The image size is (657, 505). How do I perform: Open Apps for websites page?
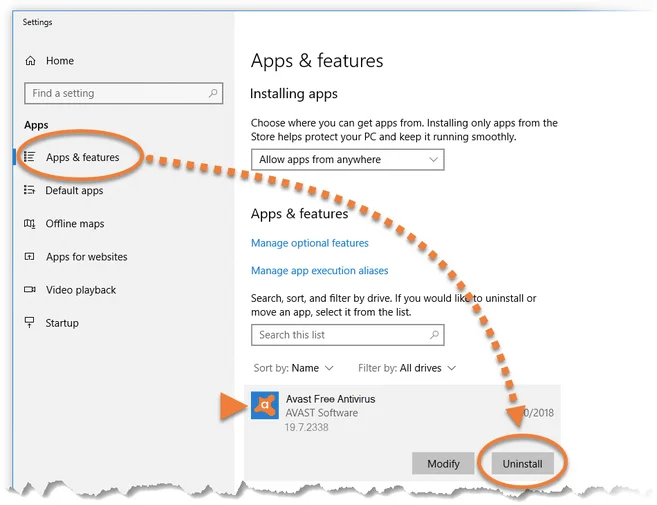point(87,256)
